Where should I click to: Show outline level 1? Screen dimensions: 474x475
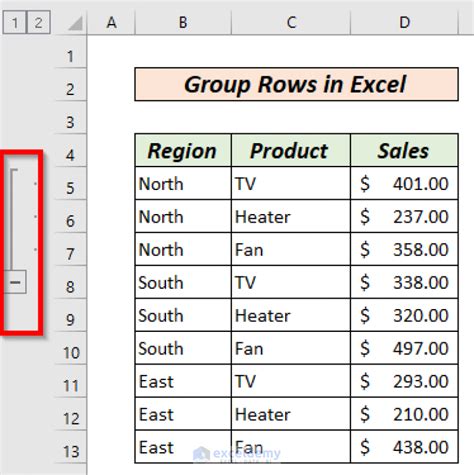(15, 22)
